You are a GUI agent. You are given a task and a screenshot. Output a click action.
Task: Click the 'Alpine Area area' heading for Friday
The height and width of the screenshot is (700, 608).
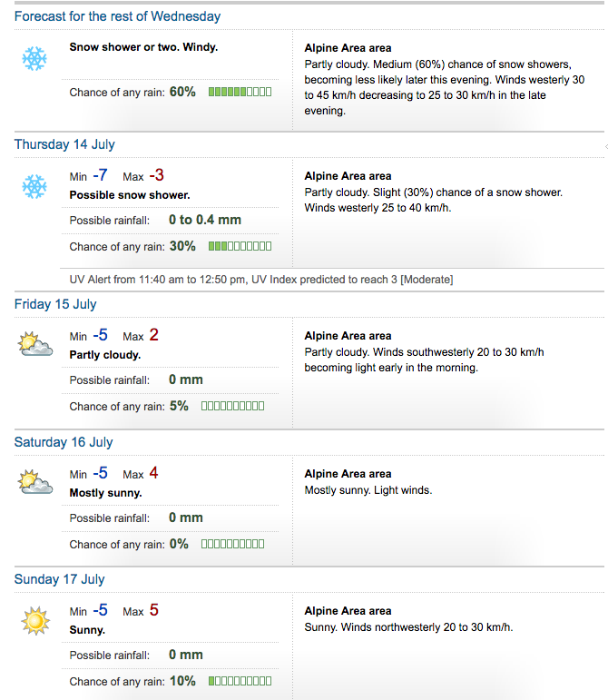tap(348, 336)
